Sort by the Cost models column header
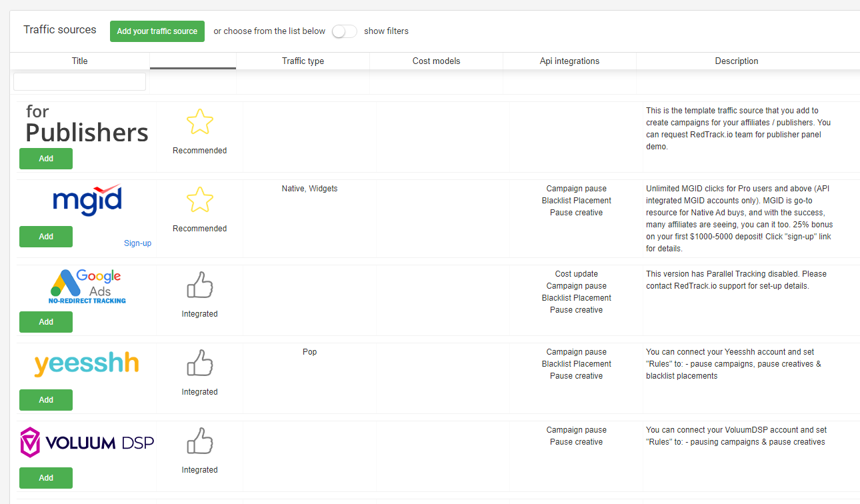Screen dimensions: 860x504 pyautogui.click(x=437, y=61)
